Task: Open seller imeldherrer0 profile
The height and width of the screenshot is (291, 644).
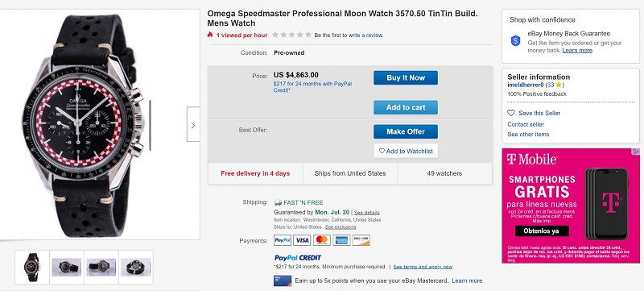Action: click(x=526, y=85)
